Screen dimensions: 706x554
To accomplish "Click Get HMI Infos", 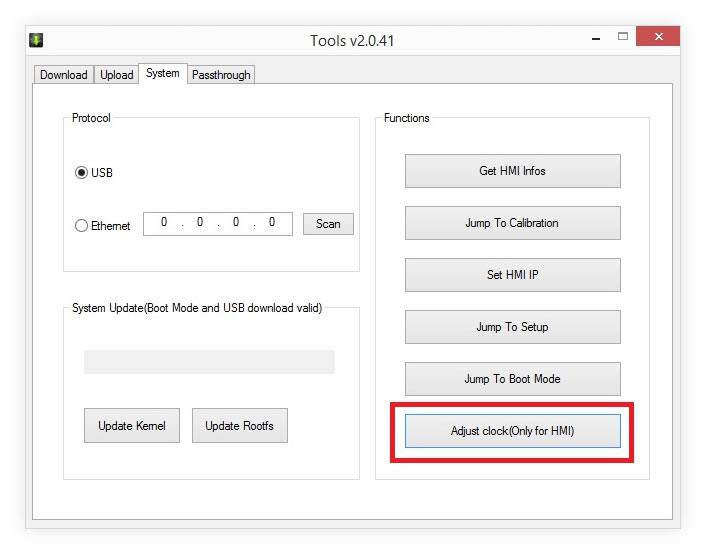I will tap(512, 171).
